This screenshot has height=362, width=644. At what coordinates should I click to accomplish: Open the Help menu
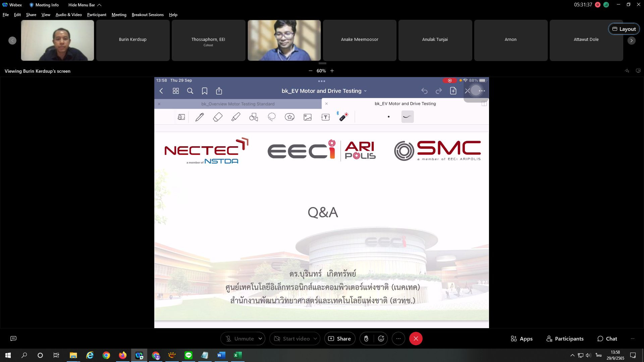coord(173,15)
